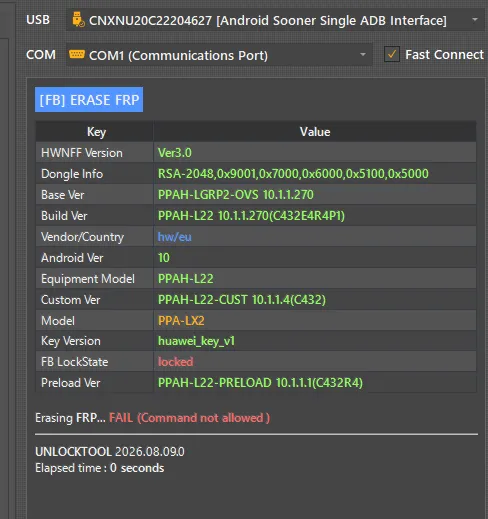Open the USB device dropdown arrow

click(475, 20)
